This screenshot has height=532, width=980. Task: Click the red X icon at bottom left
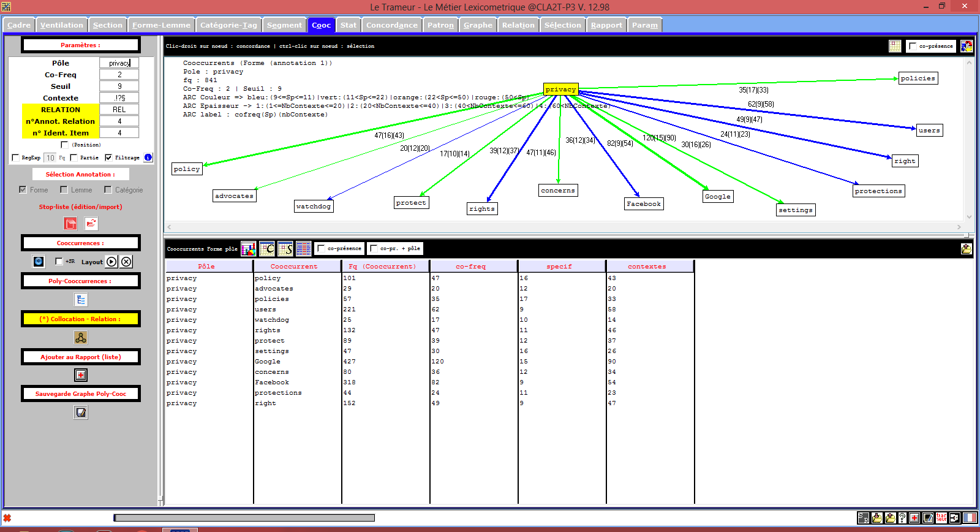(x=7, y=518)
